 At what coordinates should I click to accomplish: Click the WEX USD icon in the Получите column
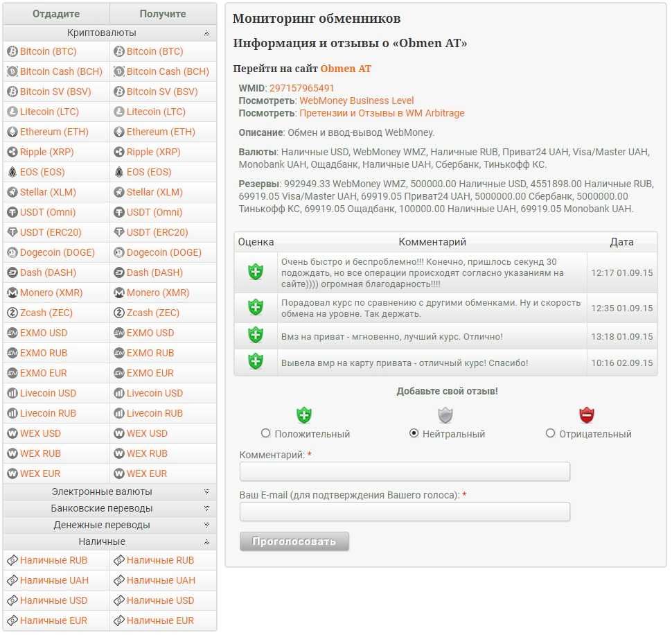pos(119,433)
